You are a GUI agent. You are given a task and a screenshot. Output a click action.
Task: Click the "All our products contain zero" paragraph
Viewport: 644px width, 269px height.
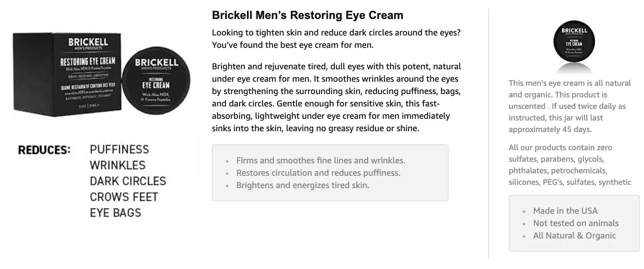[569, 165]
